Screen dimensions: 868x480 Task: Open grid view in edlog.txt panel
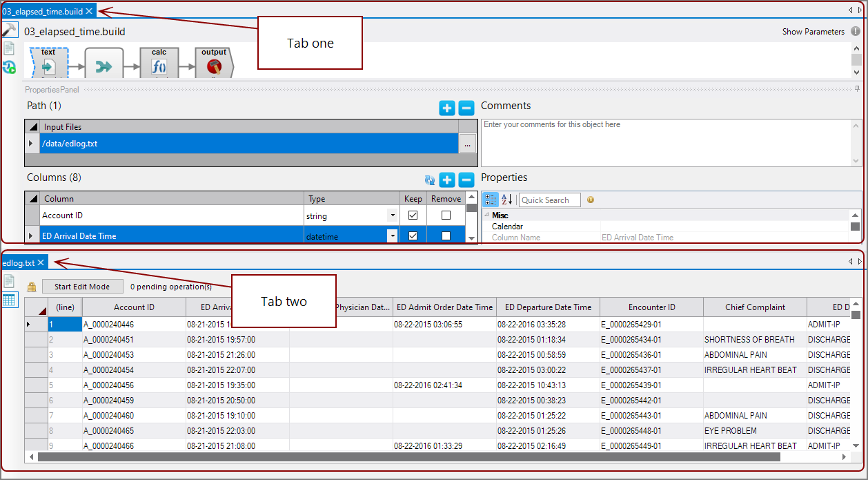(x=10, y=300)
